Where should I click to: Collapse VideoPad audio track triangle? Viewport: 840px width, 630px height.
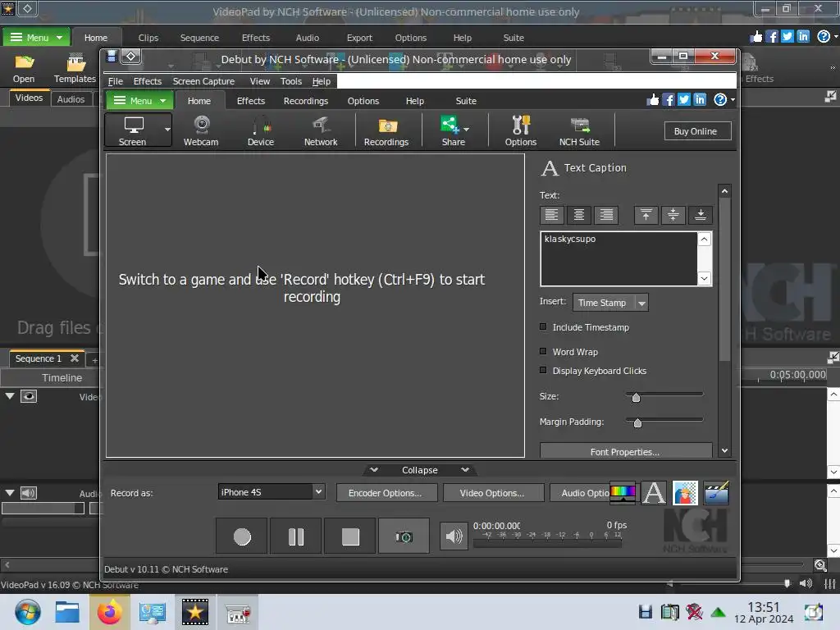click(x=10, y=493)
